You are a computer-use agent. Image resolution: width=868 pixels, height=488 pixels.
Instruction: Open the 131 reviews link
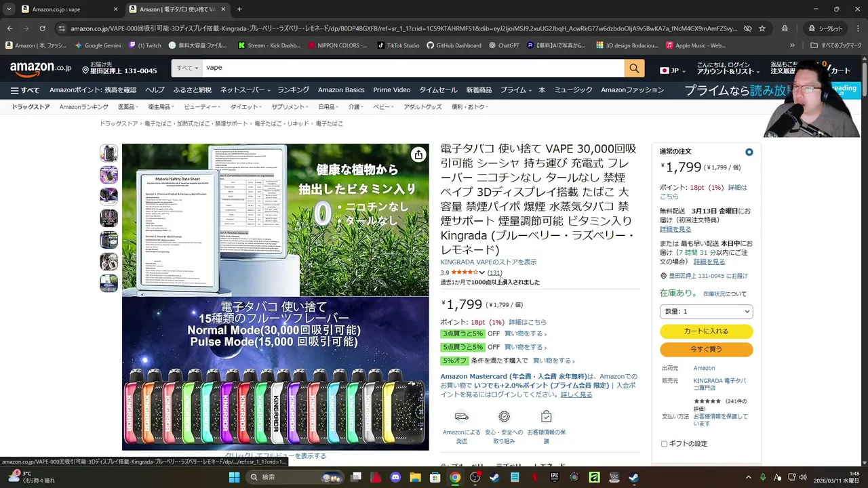coord(494,272)
